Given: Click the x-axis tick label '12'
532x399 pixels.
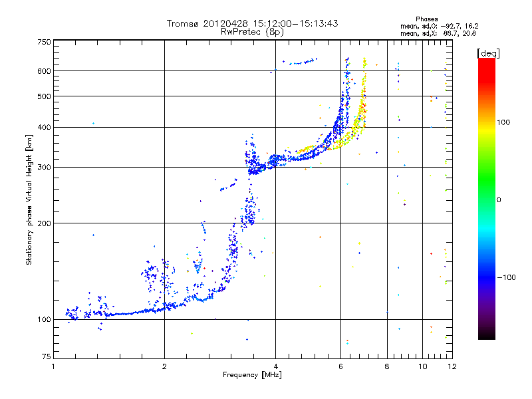Looking at the screenshot, I should coord(452,366).
